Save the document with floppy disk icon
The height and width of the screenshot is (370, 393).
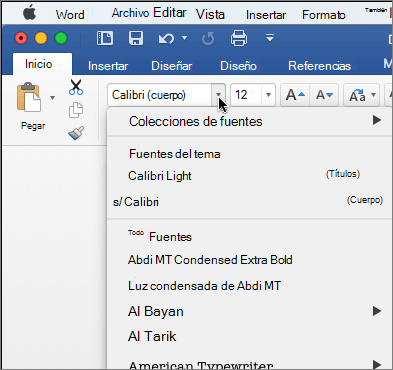point(136,38)
